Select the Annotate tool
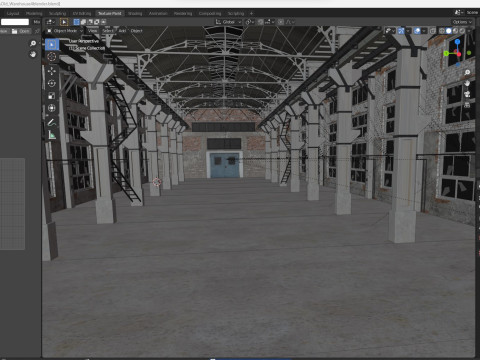The image size is (480, 360). 51,123
